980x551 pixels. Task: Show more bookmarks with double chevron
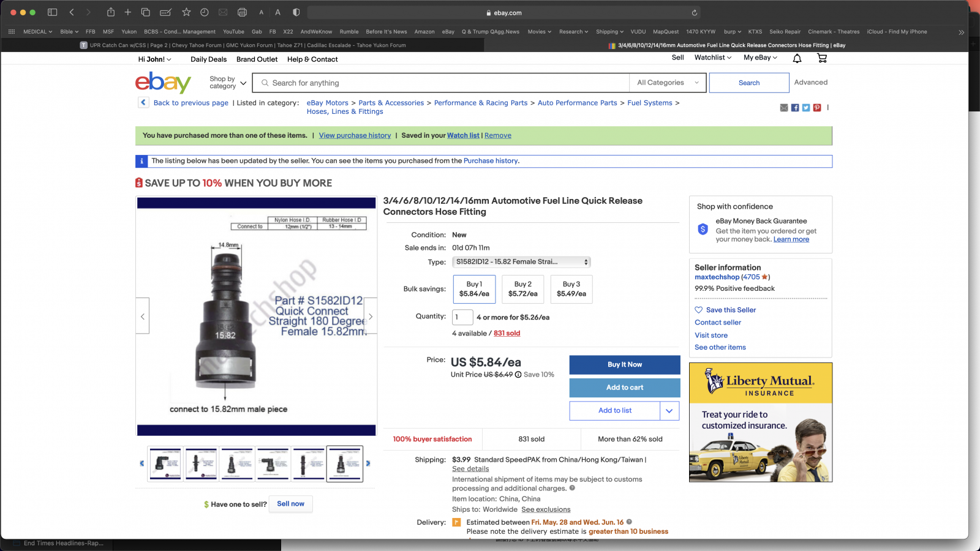[x=961, y=32]
